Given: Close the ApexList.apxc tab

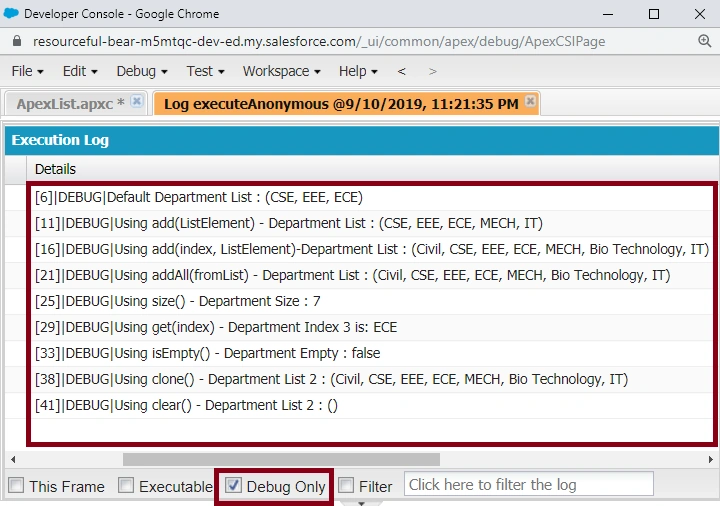Looking at the screenshot, I should pyautogui.click(x=136, y=101).
